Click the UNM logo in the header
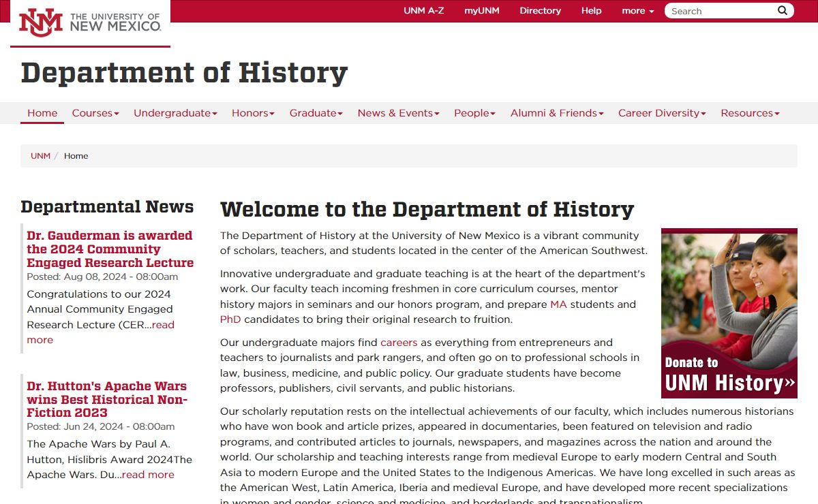Screen dimensions: 818x504 point(90,22)
